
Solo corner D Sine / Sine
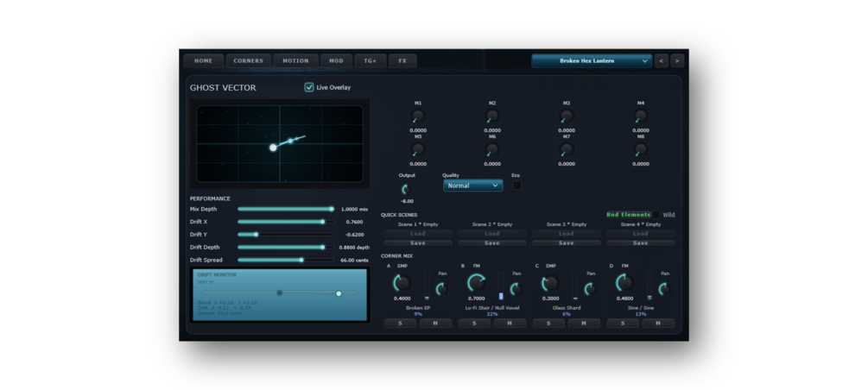click(x=623, y=323)
